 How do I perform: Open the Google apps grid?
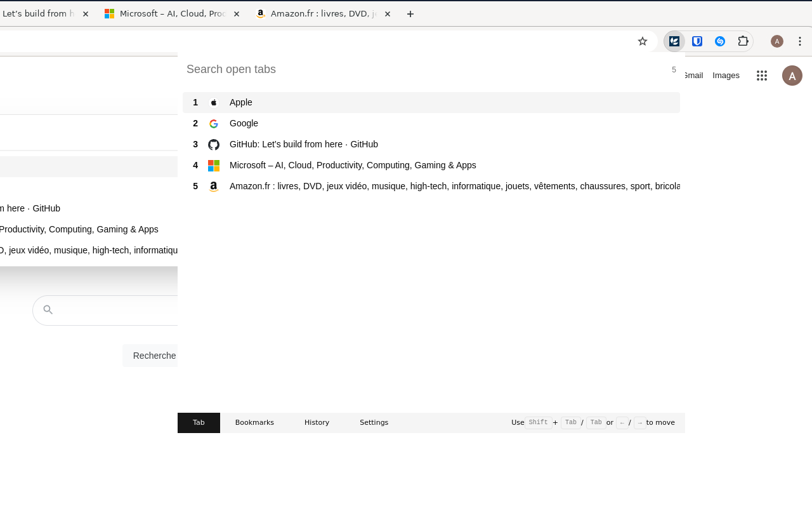(x=762, y=76)
